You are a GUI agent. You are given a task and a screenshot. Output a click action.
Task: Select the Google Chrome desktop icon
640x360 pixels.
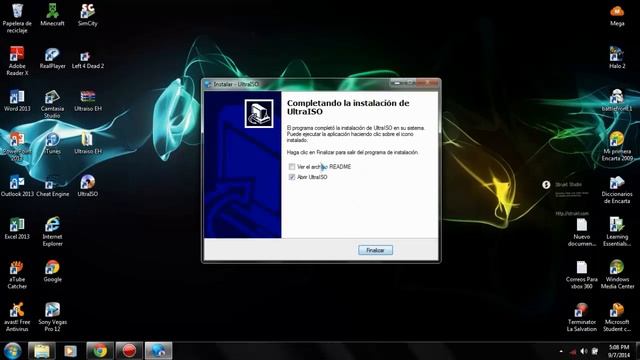(52, 271)
